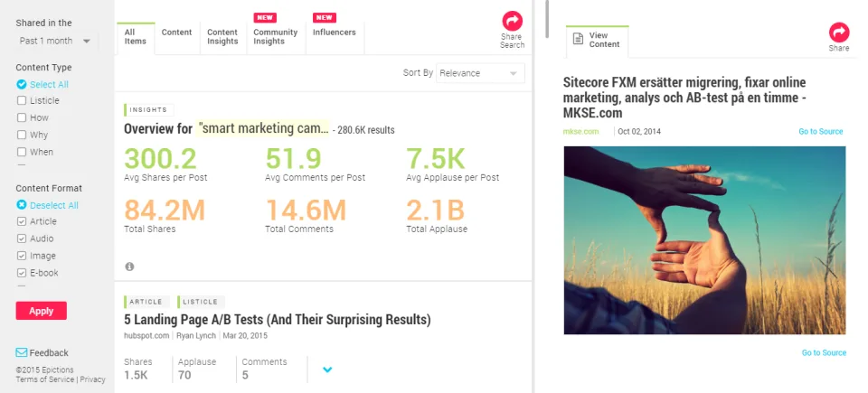Click the Select All checkmark icon
Image resolution: width=868 pixels, height=393 pixels.
click(22, 84)
